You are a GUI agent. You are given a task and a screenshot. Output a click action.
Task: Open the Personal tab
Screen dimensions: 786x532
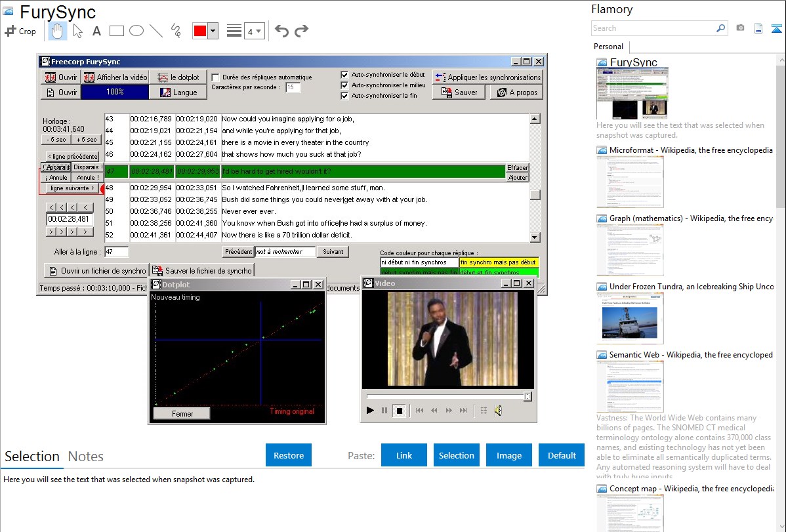(x=609, y=47)
